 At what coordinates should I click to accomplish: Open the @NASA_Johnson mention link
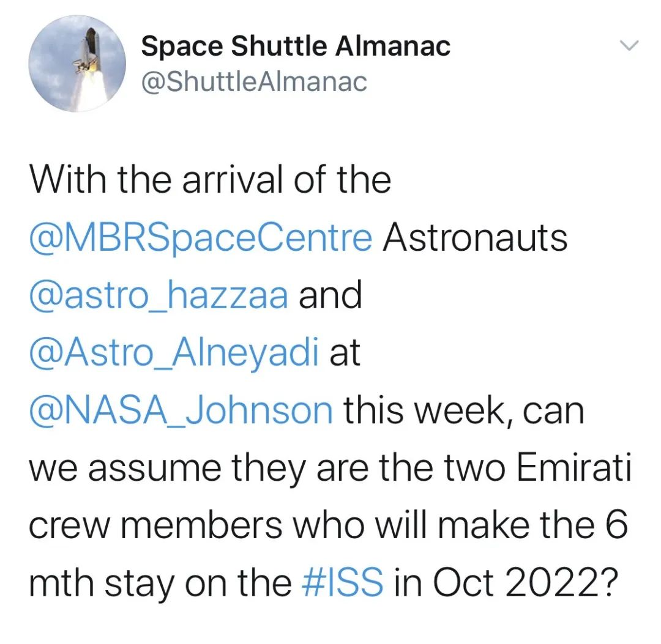click(181, 411)
